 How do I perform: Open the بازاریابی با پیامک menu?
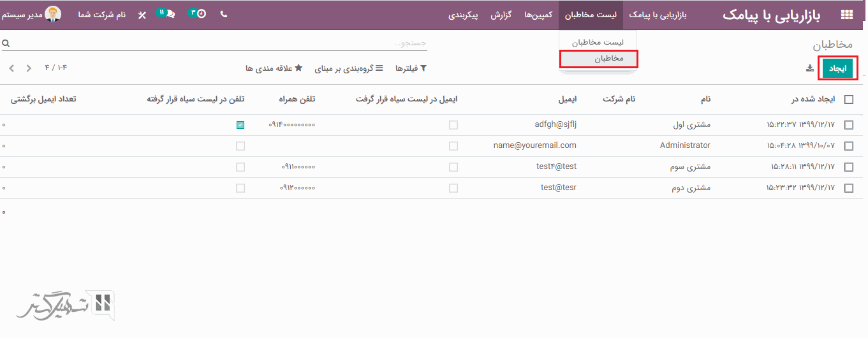[658, 14]
